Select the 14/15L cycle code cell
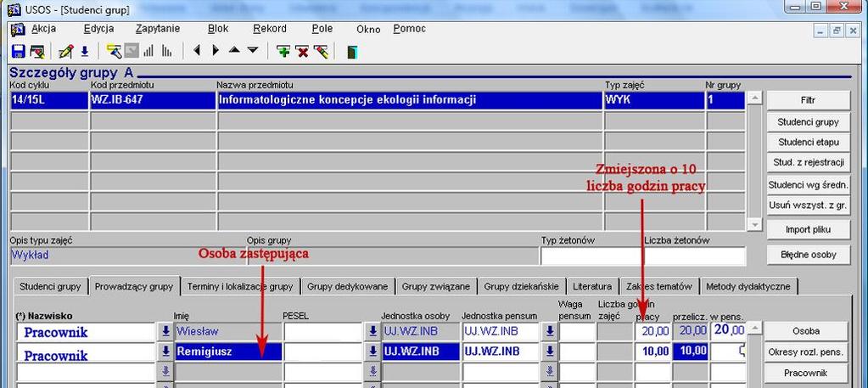 [x=49, y=100]
